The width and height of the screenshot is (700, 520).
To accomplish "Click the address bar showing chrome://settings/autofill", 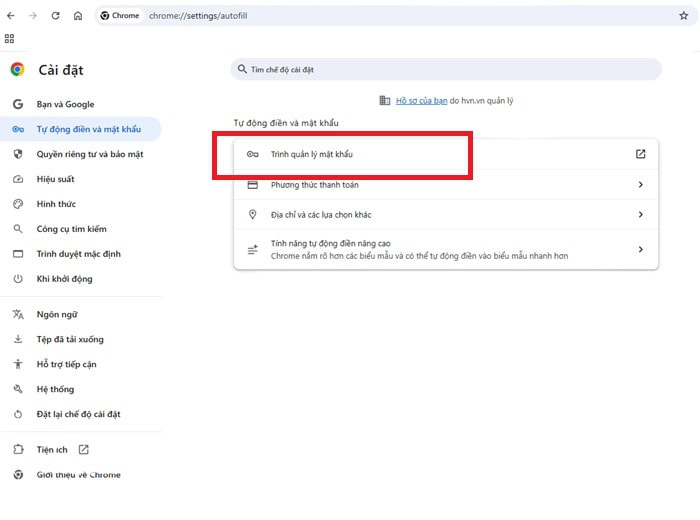I will 400,16.
